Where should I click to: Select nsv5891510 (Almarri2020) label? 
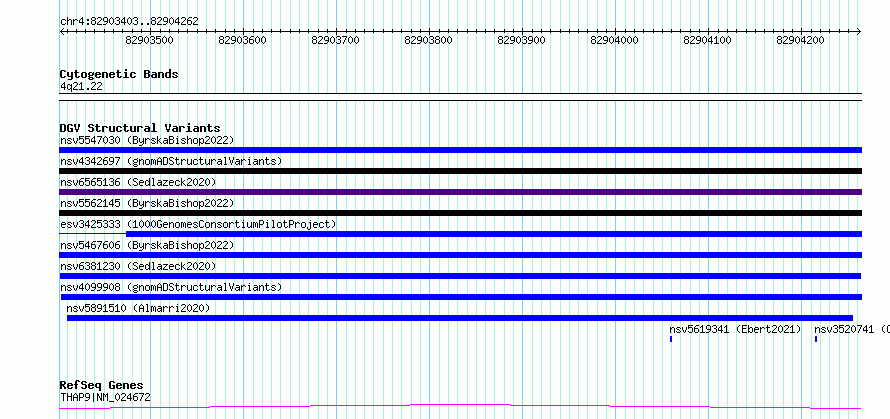pyautogui.click(x=138, y=308)
